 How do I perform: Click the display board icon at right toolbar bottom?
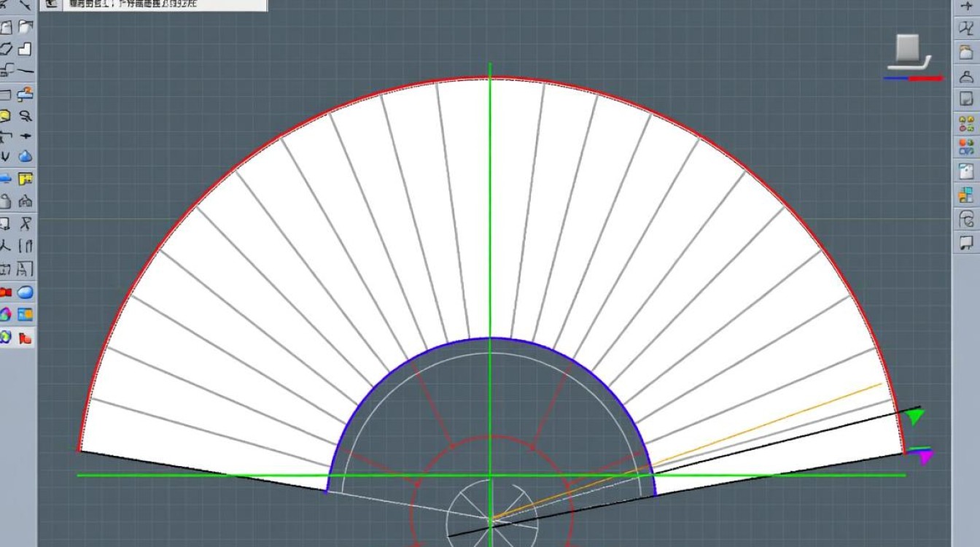click(x=966, y=241)
